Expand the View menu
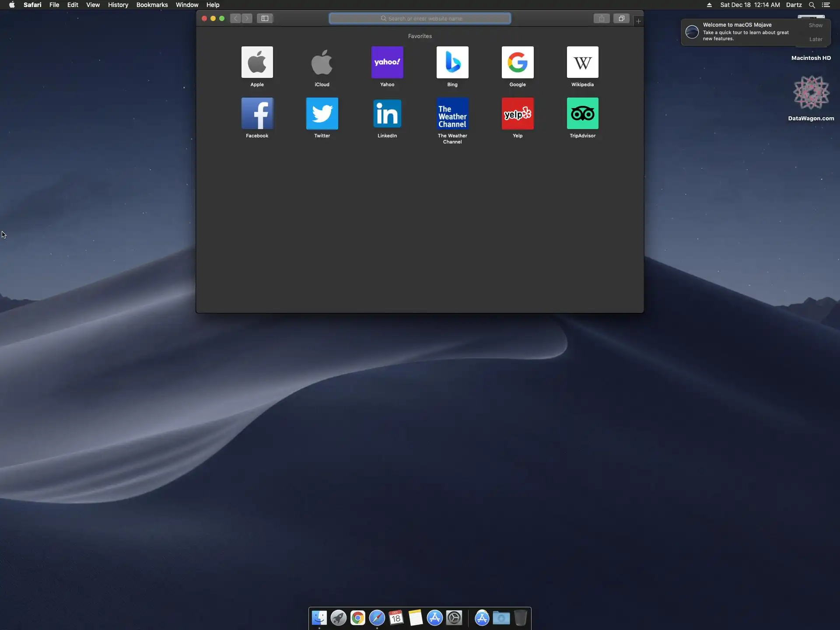840x630 pixels. point(93,5)
